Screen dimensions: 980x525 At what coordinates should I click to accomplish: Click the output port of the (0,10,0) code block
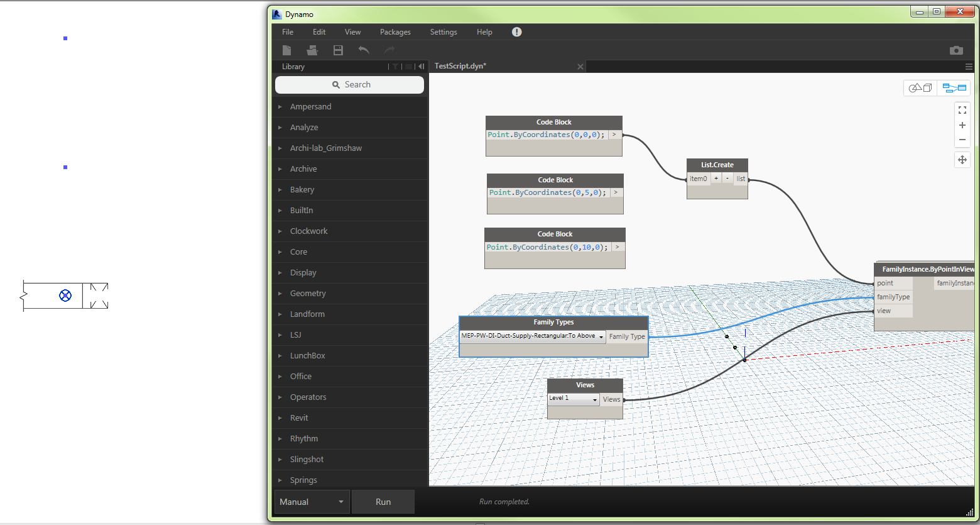tap(618, 247)
